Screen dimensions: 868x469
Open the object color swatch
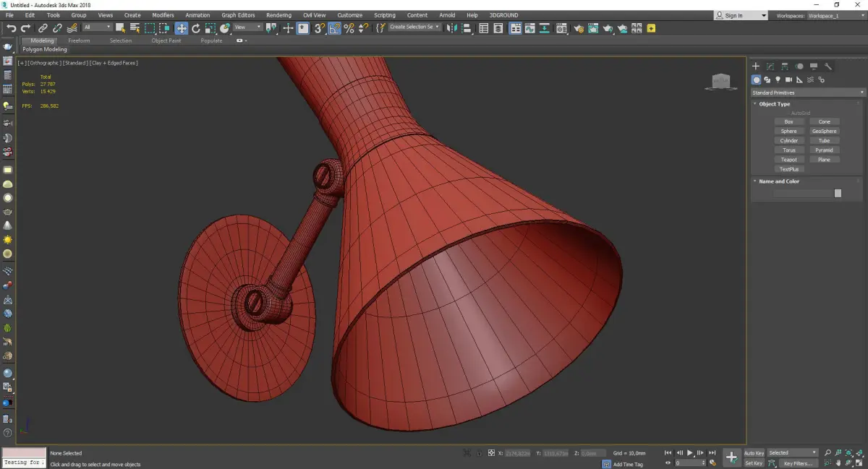coord(838,193)
